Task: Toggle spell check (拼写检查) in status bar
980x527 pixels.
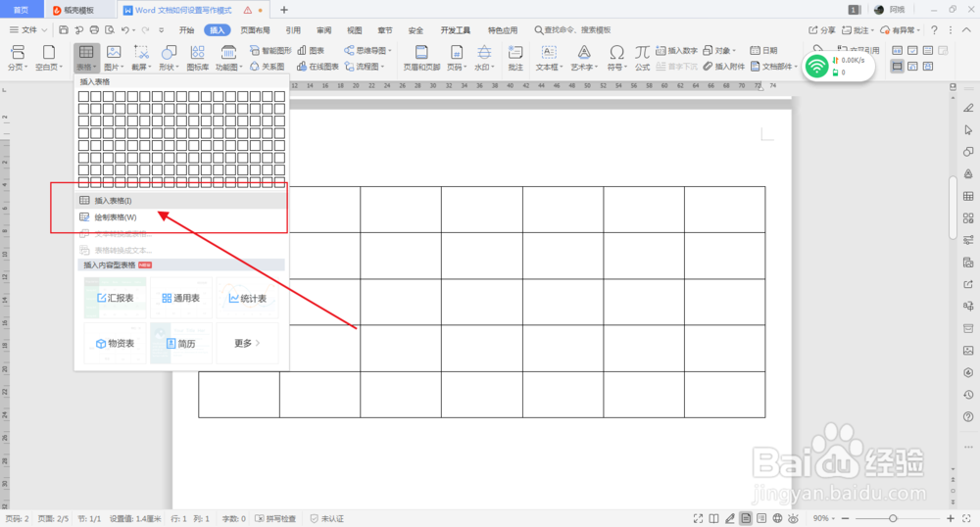Action: pos(275,519)
